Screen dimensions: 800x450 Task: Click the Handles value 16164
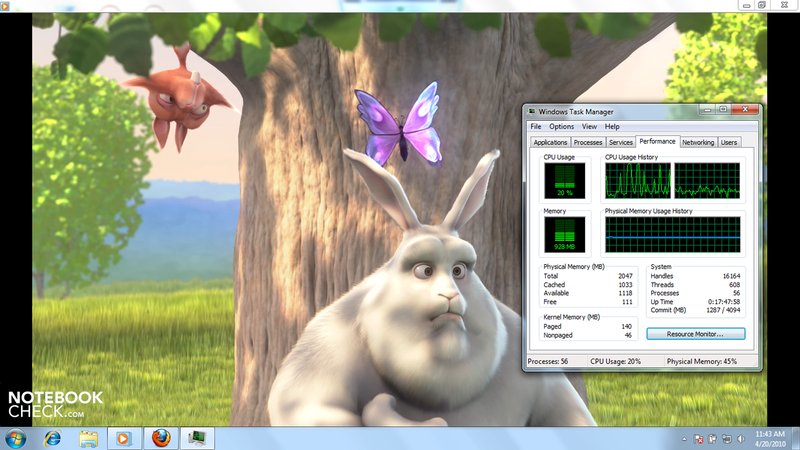click(731, 276)
